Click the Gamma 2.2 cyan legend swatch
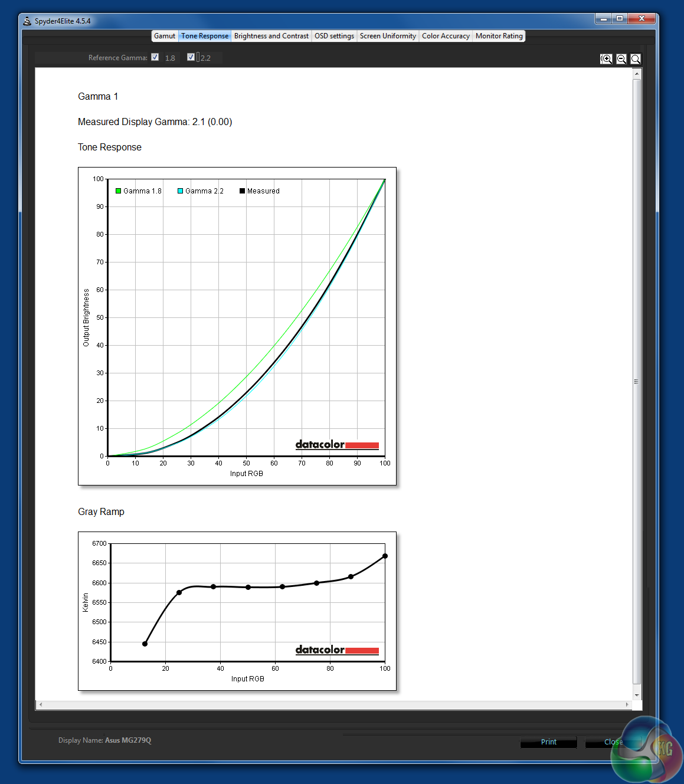684x784 pixels. [180, 191]
